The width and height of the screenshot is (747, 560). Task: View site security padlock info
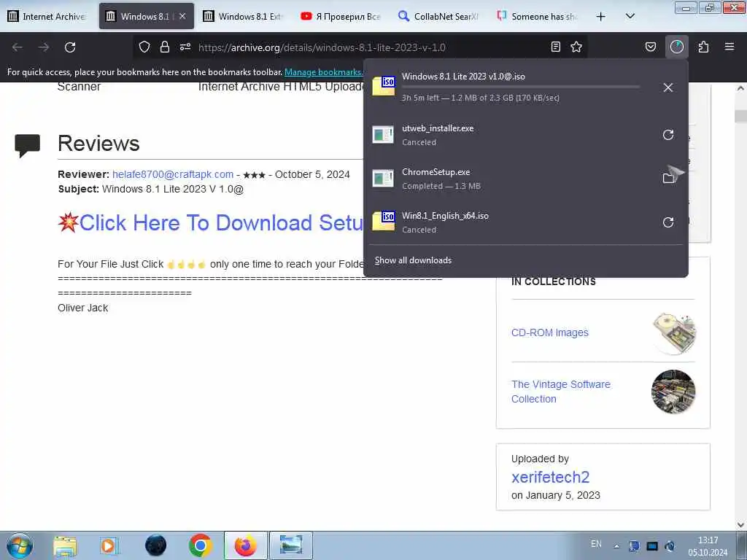pyautogui.click(x=165, y=47)
